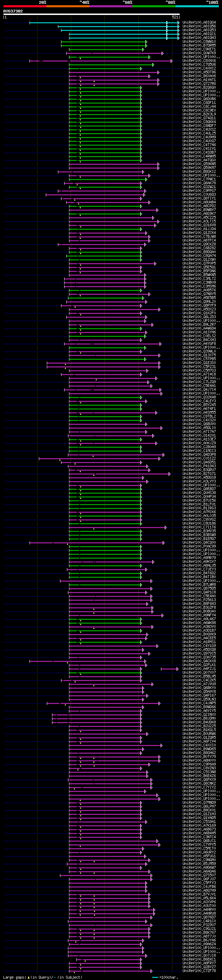Select the UniRef100_C6DF11 label
The image size is (222, 980).
[x=199, y=103]
